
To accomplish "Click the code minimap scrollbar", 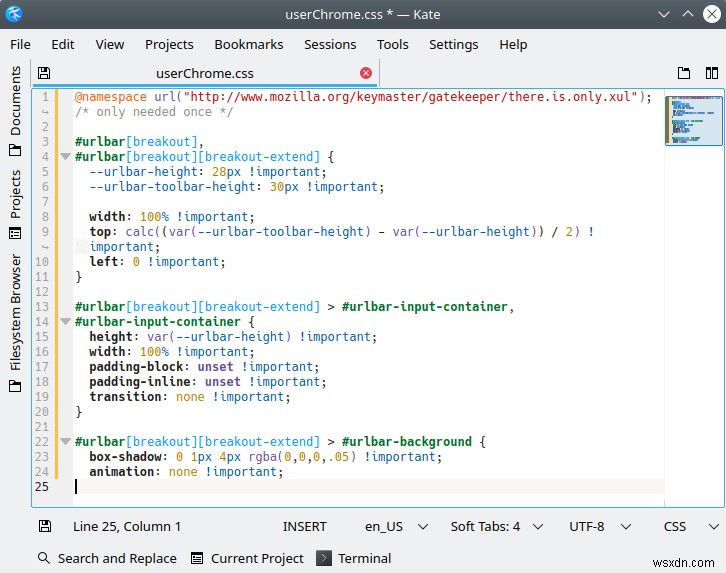I will (x=694, y=120).
